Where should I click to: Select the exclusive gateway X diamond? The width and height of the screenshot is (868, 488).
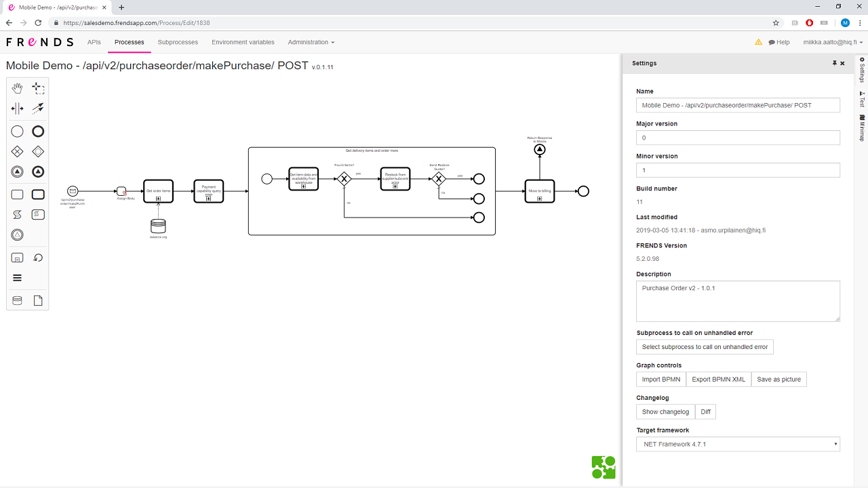(x=18, y=151)
